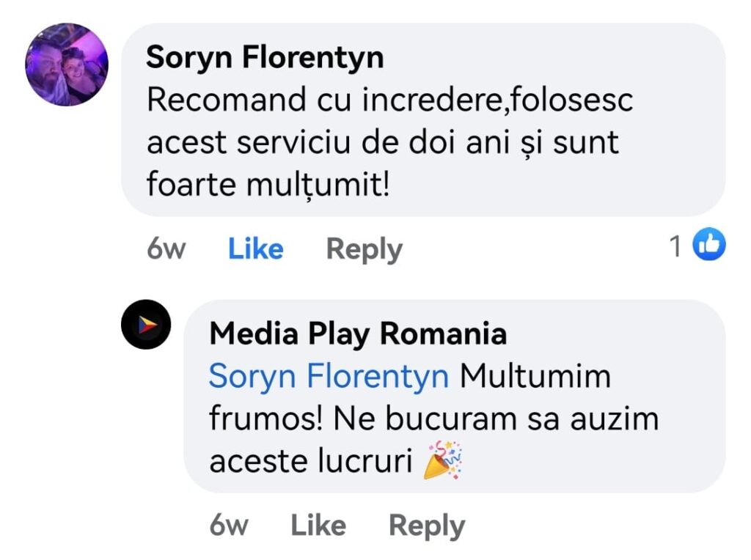Click the reaction count number 1
The width and height of the screenshot is (751, 560).
(675, 247)
